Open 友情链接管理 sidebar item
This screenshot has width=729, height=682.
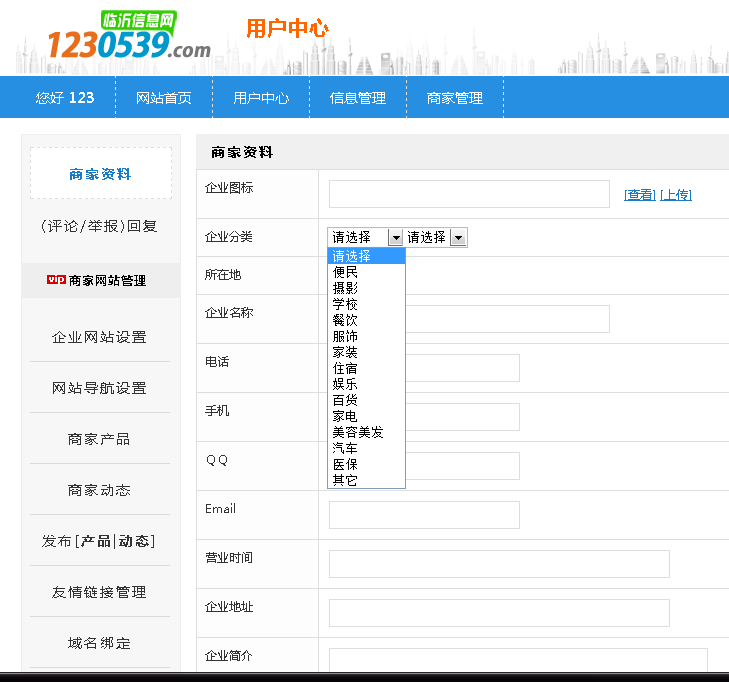(x=99, y=592)
